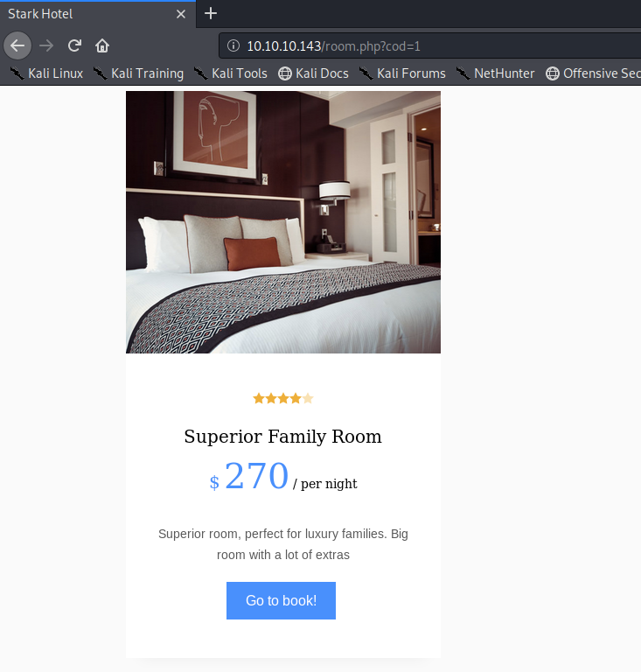Open the NetHunter bookmark

click(x=496, y=73)
